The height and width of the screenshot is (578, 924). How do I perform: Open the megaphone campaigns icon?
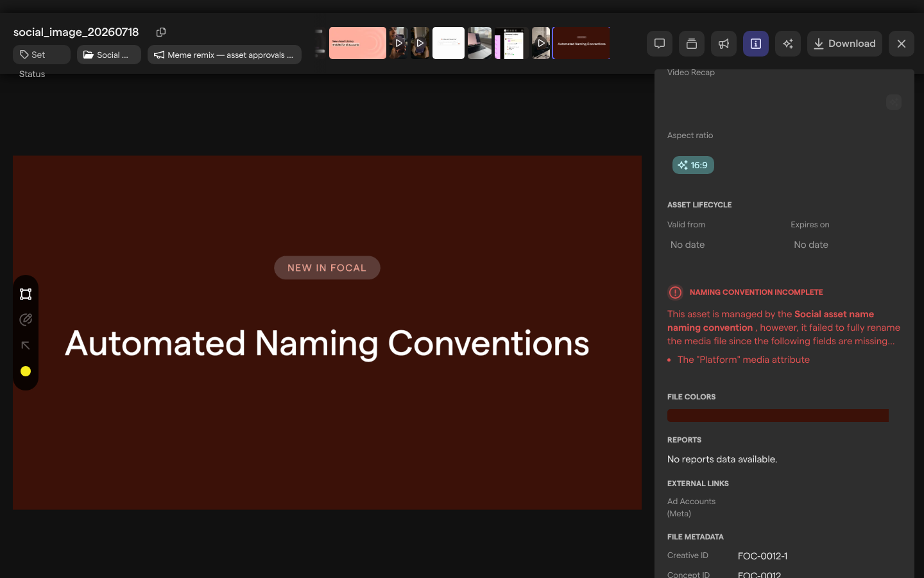(x=724, y=44)
